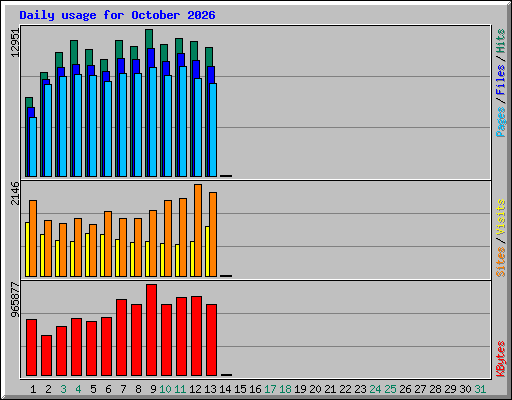Click the chart title Daily usage for October 2026
This screenshot has width=512, height=400.
(117, 15)
